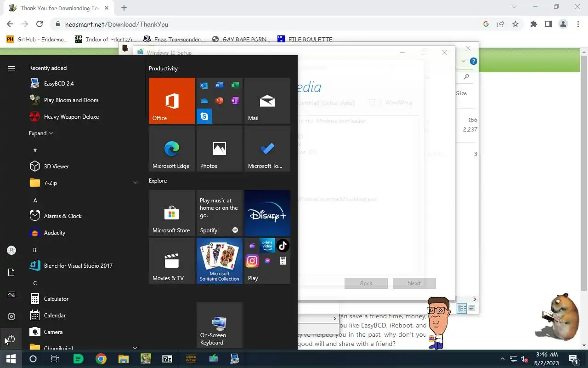
Task: Reload the page in Chrome
Action: click(40, 24)
